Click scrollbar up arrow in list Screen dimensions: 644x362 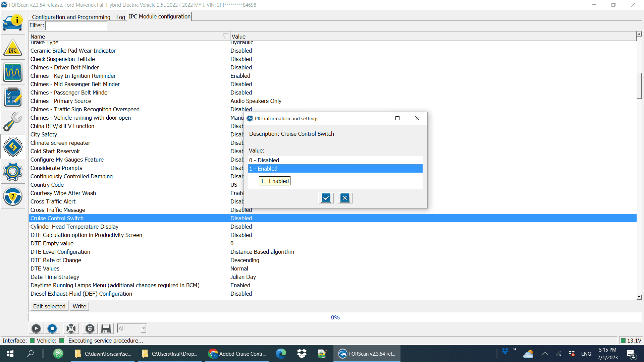[x=639, y=34]
